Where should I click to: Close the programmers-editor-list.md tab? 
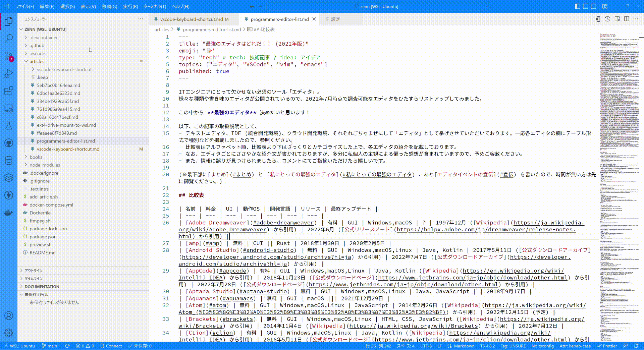click(x=314, y=19)
